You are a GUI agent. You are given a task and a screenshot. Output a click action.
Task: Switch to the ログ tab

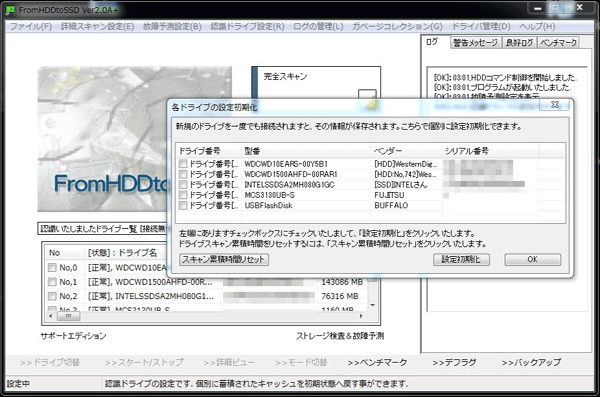coord(432,42)
